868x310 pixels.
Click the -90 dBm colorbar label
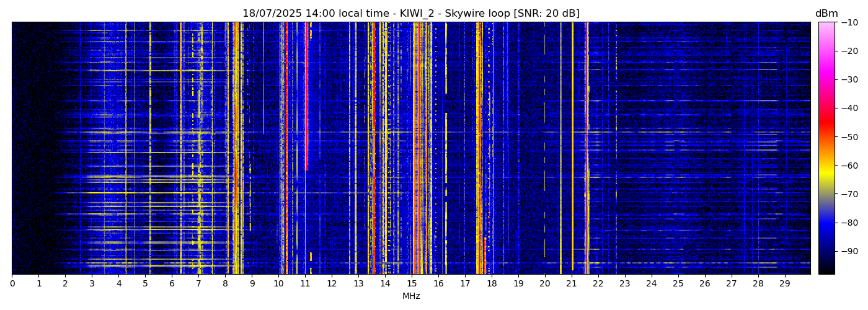click(x=849, y=251)
